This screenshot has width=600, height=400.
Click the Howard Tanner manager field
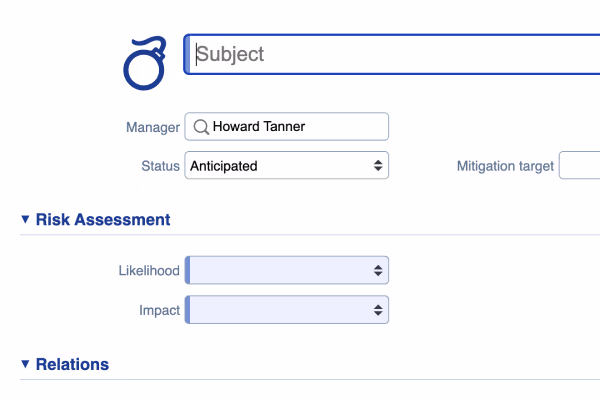(287, 126)
